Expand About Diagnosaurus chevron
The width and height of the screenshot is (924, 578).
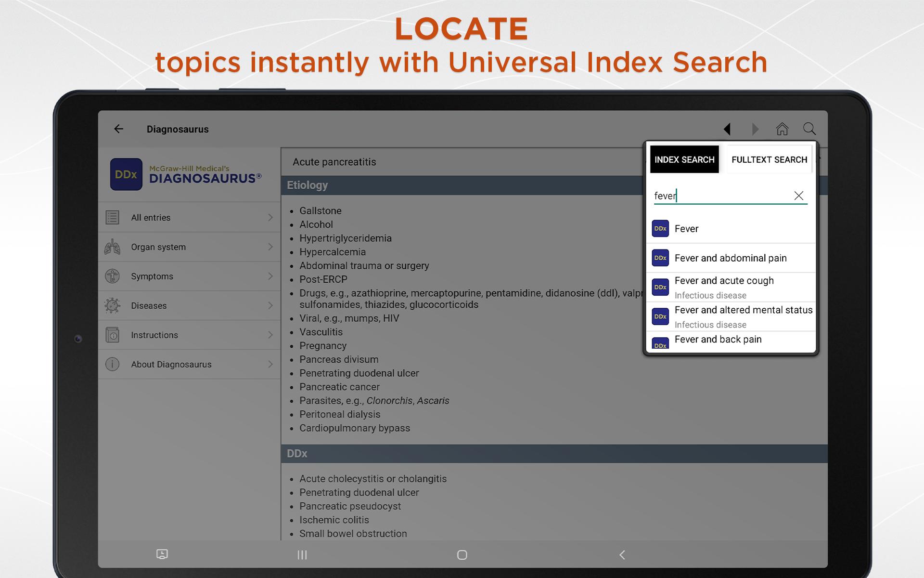270,364
